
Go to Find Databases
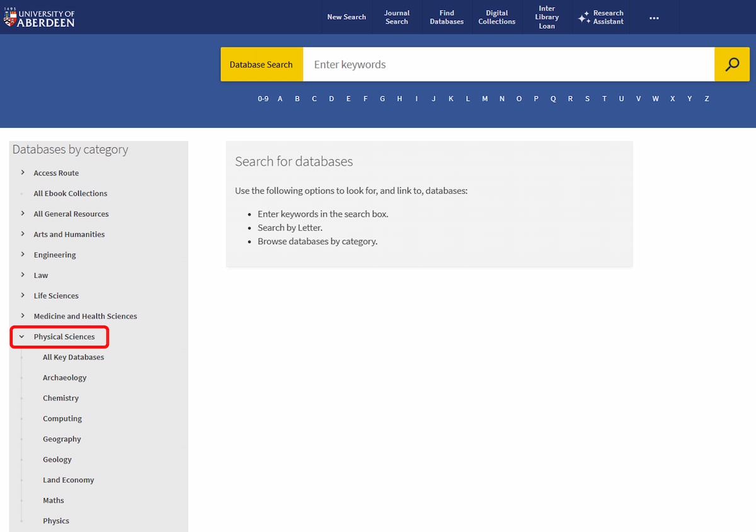tap(447, 17)
